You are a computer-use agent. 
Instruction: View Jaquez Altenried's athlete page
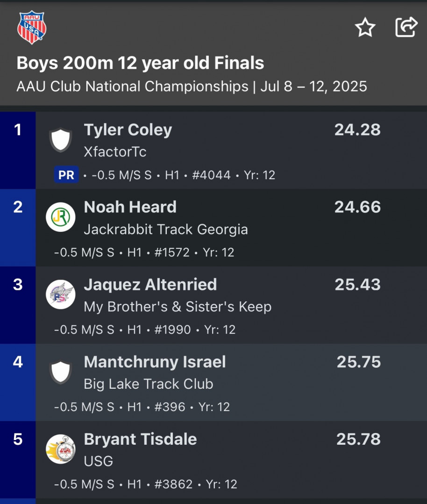pos(150,285)
